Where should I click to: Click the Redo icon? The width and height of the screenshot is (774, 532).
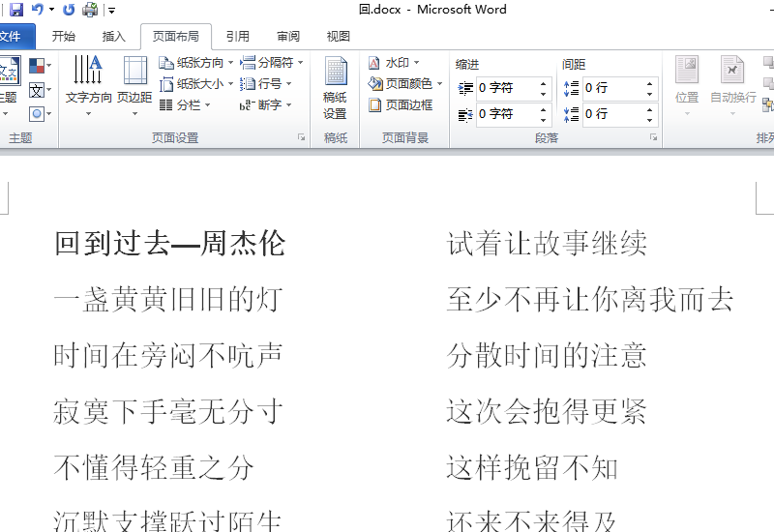click(x=69, y=10)
